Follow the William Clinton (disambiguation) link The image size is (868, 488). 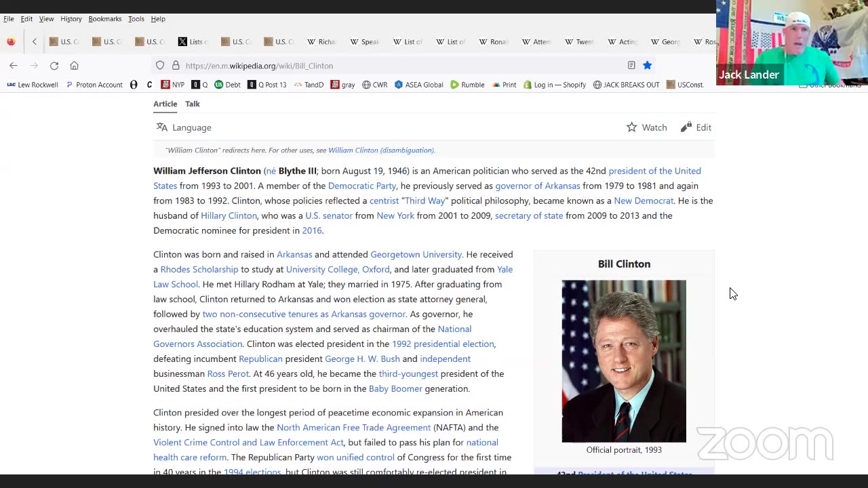point(381,150)
